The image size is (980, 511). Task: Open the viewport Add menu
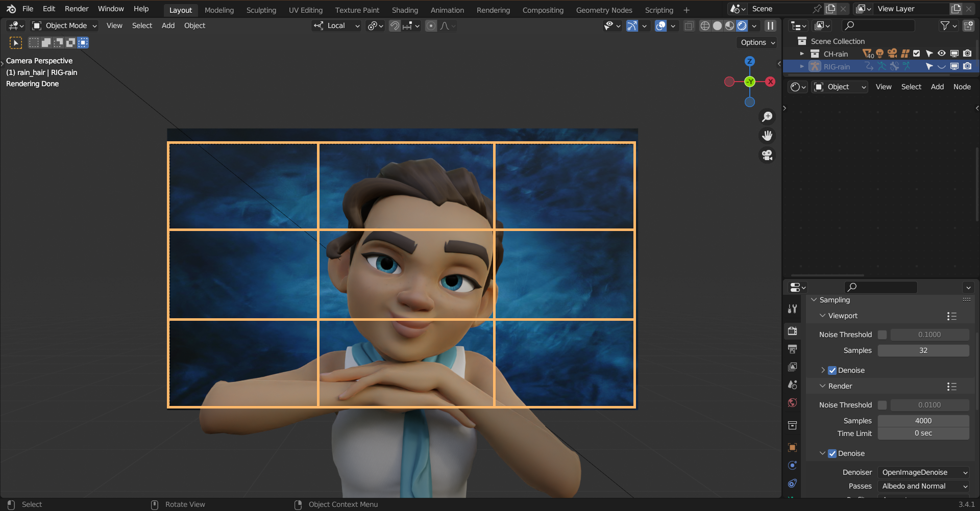click(168, 25)
